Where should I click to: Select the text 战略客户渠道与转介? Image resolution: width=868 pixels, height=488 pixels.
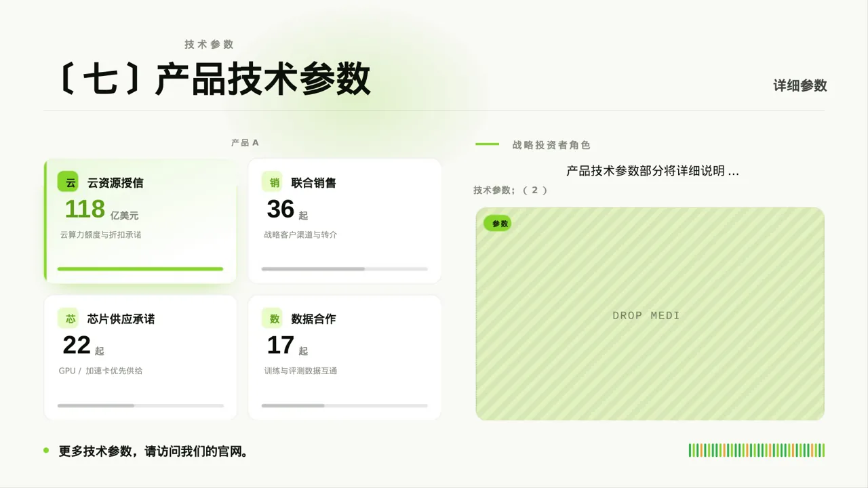[x=300, y=235]
